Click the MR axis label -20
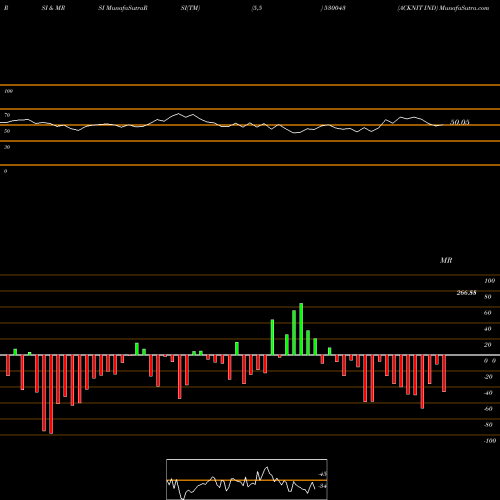Viewport: 500px width, 500px height. [488, 377]
